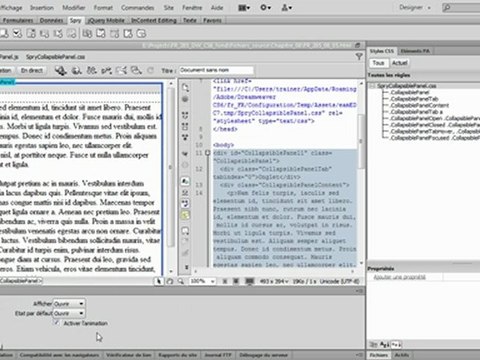Open the Insertion menu
Image resolution: width=480 pixels, height=360 pixels.
(42, 7)
